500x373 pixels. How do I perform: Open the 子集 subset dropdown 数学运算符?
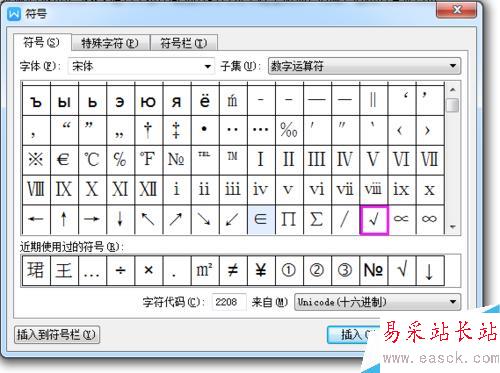pos(365,66)
